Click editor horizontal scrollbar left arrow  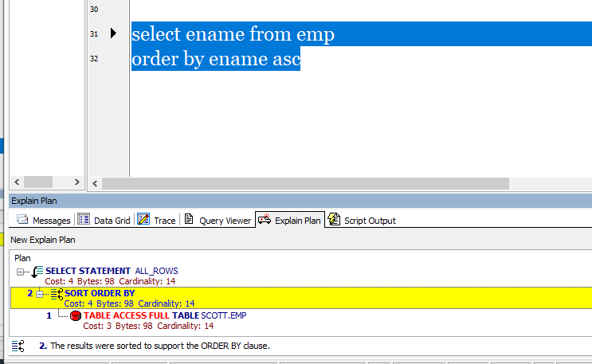95,183
